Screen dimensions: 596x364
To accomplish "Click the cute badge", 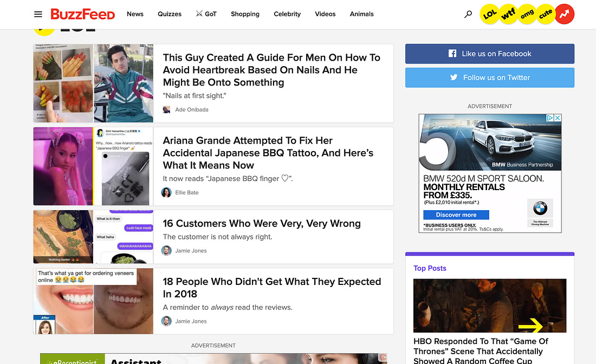I will coord(546,15).
